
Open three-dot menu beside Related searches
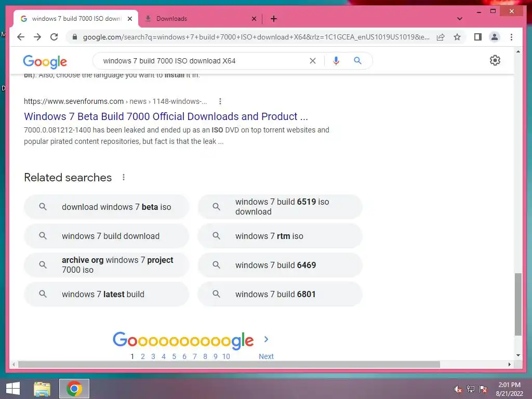click(x=124, y=177)
